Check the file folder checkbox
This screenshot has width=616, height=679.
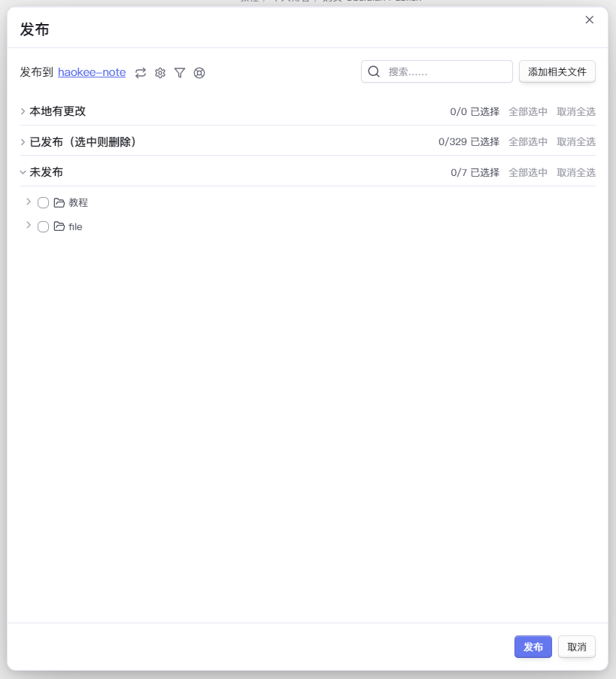coord(43,226)
